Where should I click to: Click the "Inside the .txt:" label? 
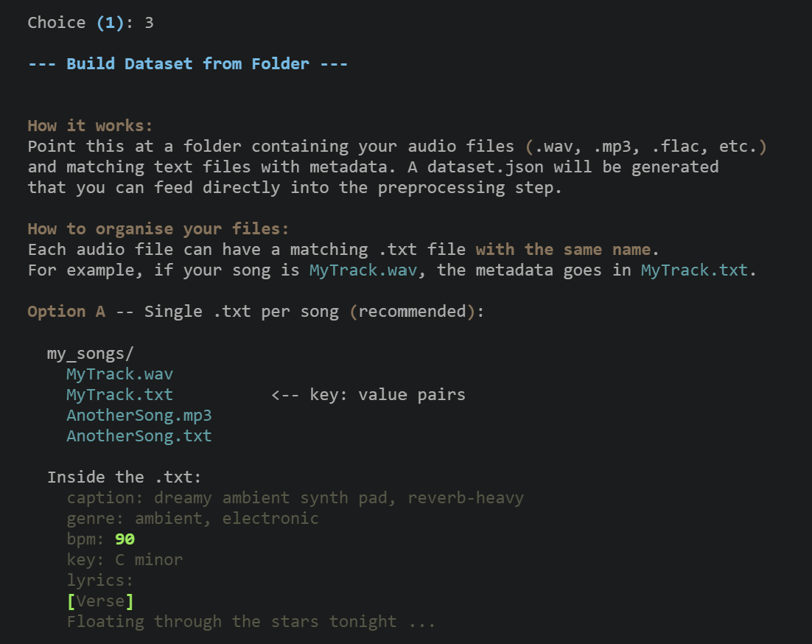[x=124, y=477]
